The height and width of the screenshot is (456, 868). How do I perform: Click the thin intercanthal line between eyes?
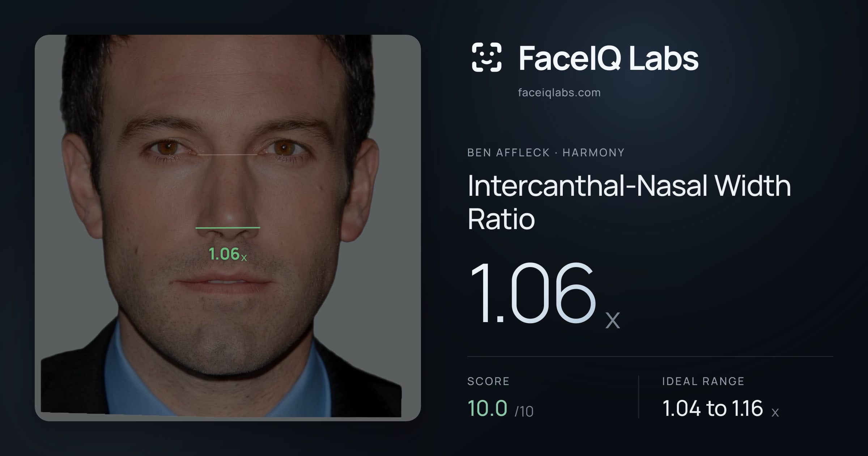point(227,155)
